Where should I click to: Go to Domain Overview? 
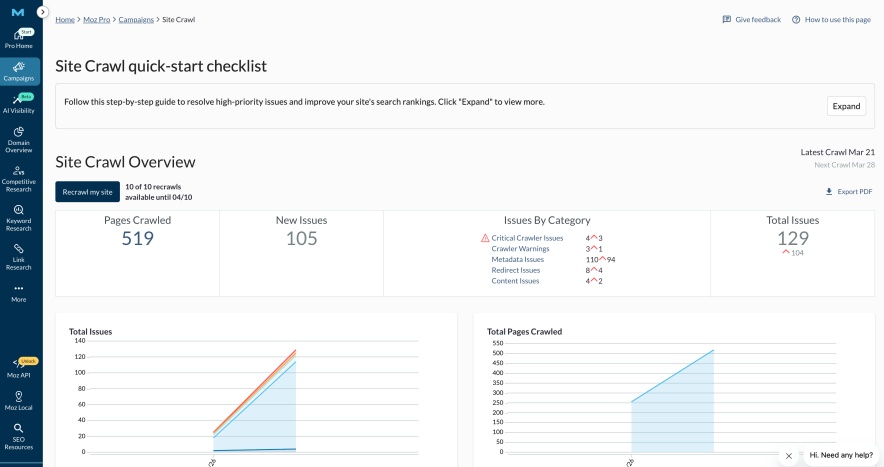19,140
